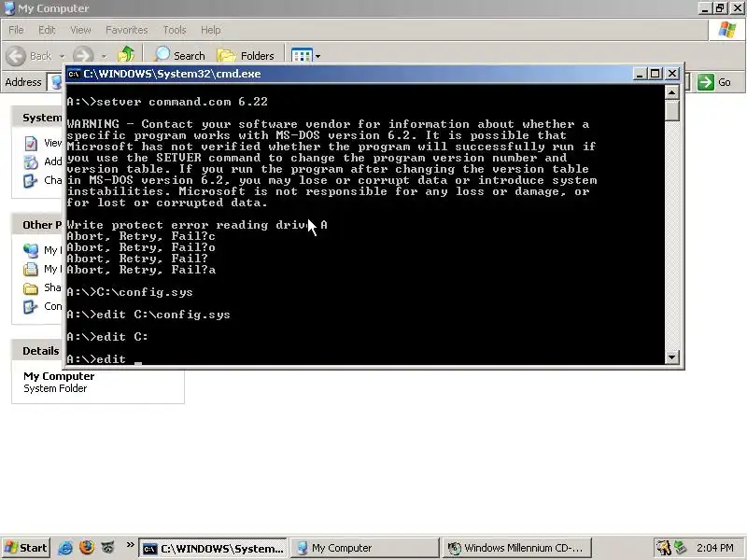Click the My Network Places icon
The width and height of the screenshot is (747, 560).
tap(31, 250)
